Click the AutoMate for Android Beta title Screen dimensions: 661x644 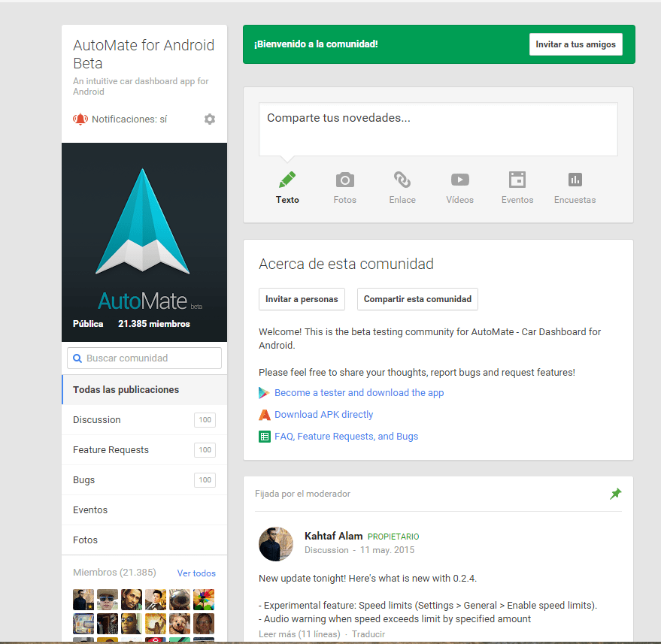coord(144,54)
